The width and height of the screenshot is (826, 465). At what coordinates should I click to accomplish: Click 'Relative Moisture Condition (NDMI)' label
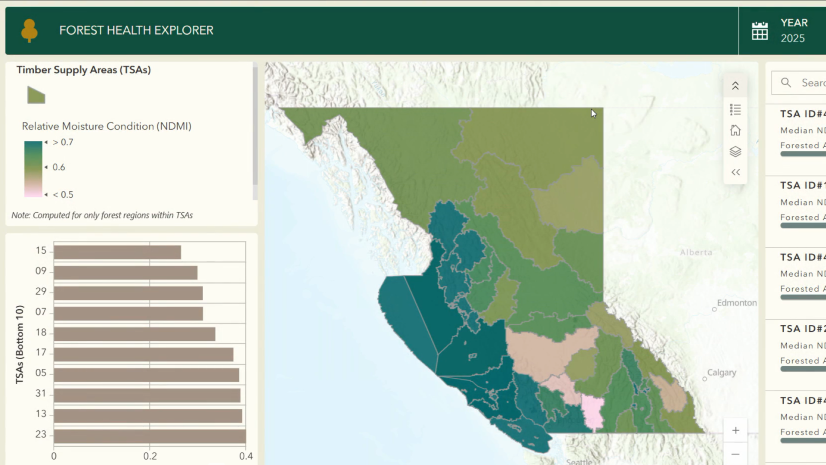pos(106,126)
